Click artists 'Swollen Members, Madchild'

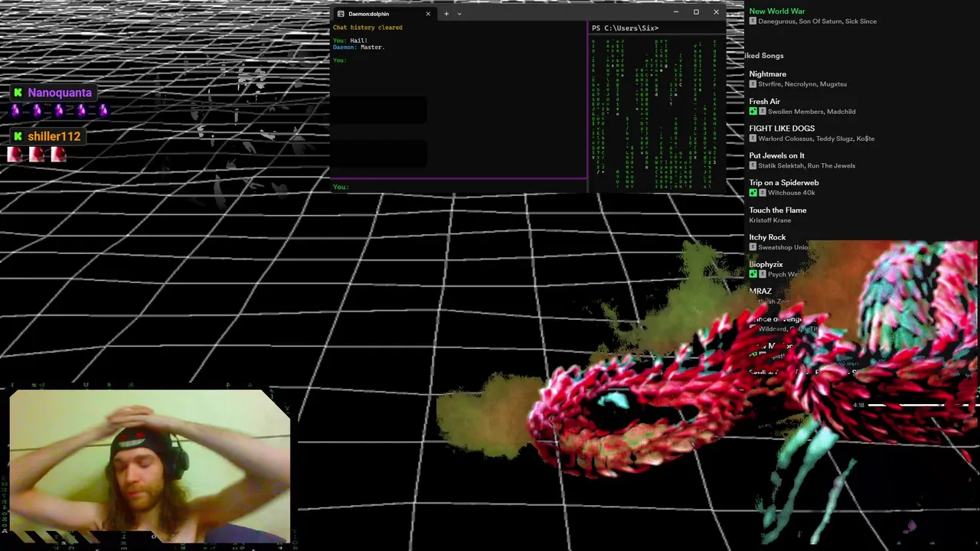(x=812, y=112)
